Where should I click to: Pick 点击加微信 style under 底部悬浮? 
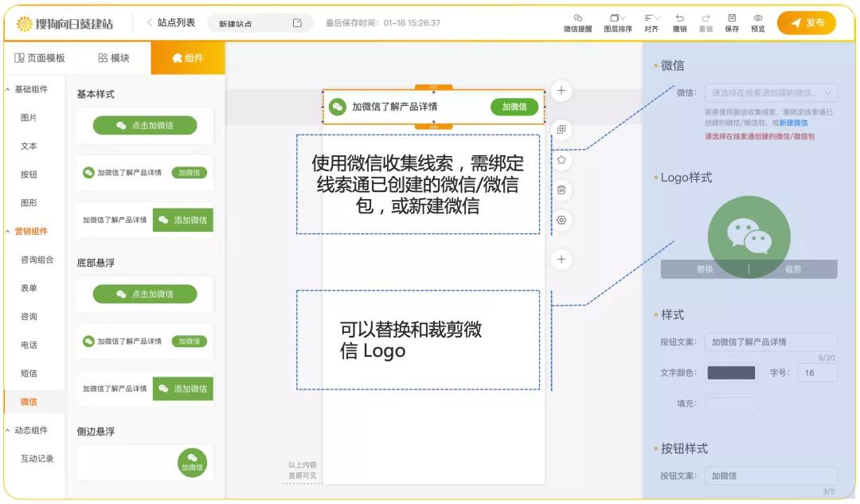pos(145,294)
